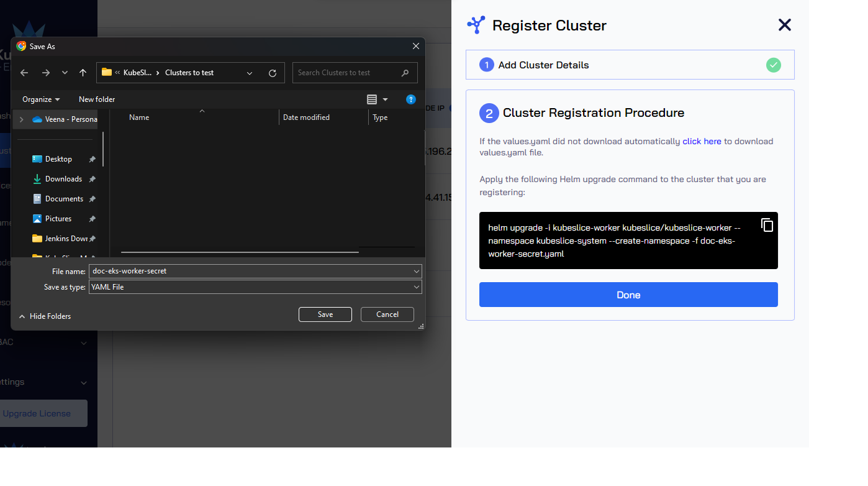Screen dimensions: 868x486
Task: Click New folder in toolbar
Action: [x=97, y=99]
